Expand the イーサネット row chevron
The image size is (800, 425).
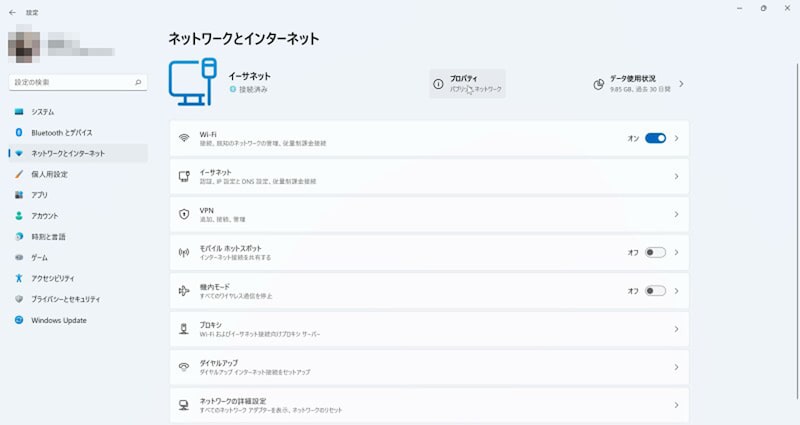(x=676, y=176)
